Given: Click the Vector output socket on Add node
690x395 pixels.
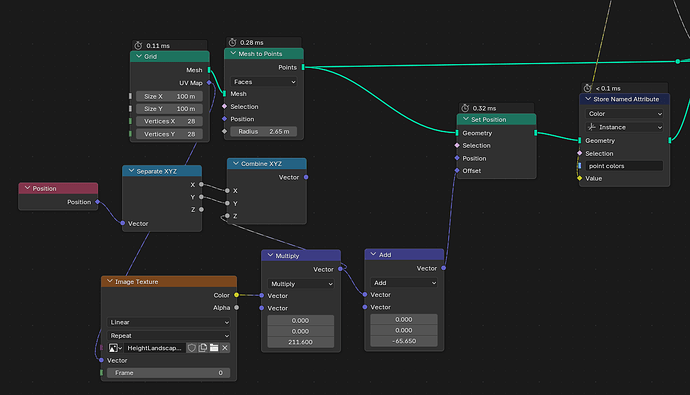Looking at the screenshot, I should [444, 268].
